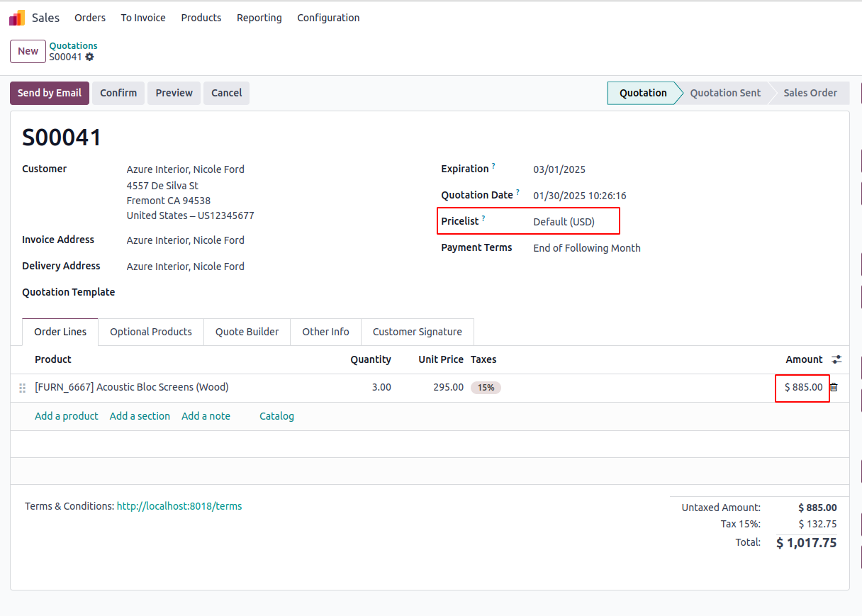Viewport: 862px width, 616px height.
Task: Show the Quotation Date help tooltip
Action: [x=517, y=193]
